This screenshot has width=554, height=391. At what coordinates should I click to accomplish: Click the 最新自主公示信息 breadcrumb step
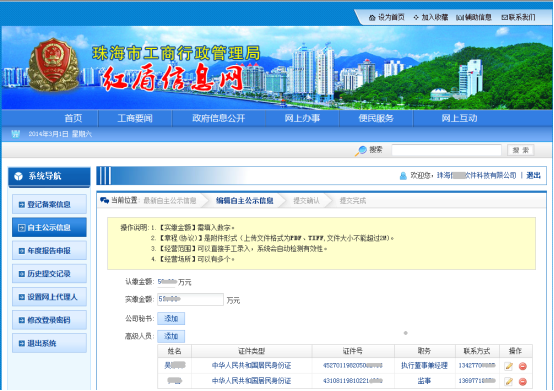coord(170,201)
